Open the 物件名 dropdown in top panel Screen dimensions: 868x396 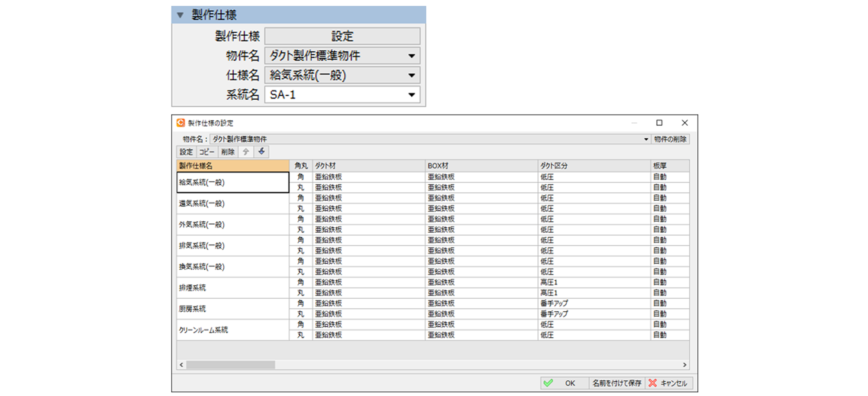coord(411,56)
